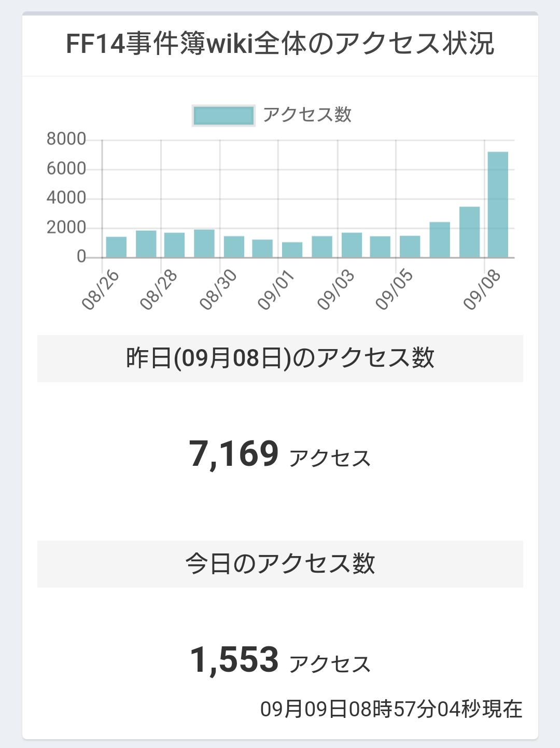Select the 08/26 bar in chart
The height and width of the screenshot is (748, 560).
116,247
